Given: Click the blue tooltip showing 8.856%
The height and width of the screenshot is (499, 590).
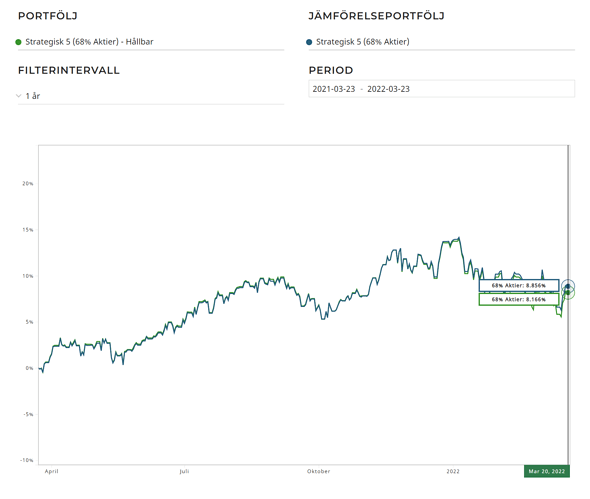Looking at the screenshot, I should 519,286.
